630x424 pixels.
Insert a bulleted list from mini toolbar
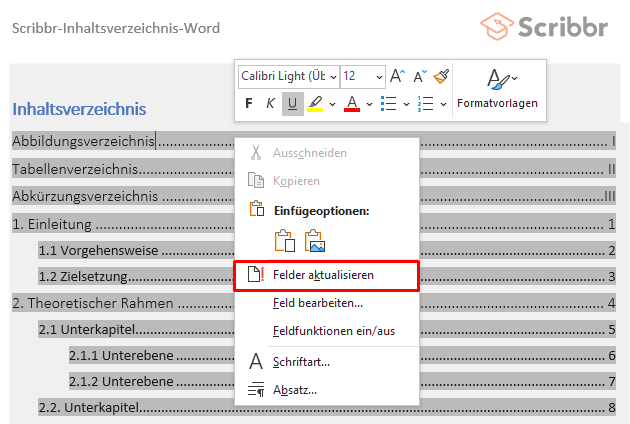(x=389, y=103)
